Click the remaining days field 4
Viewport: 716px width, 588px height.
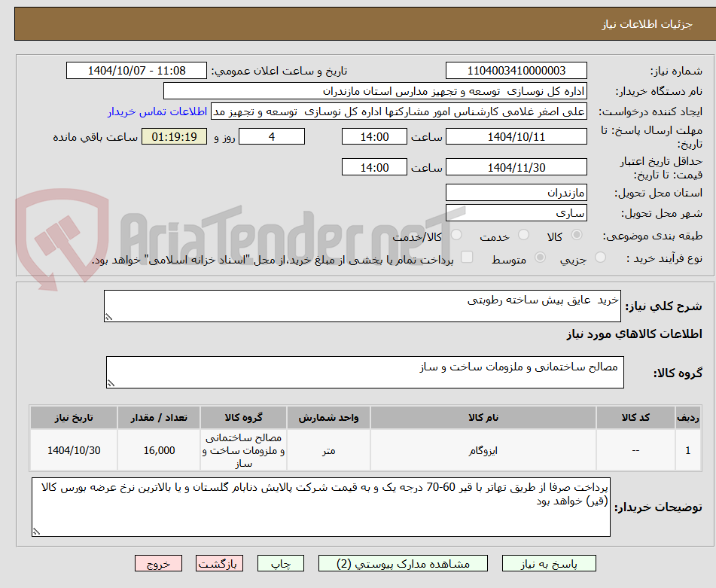pos(272,136)
